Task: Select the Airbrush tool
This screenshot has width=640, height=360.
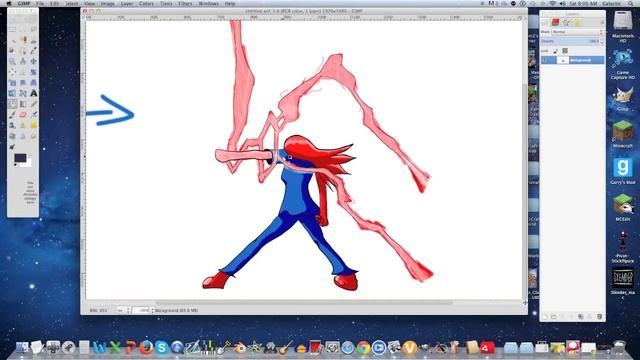Action: click(x=33, y=114)
